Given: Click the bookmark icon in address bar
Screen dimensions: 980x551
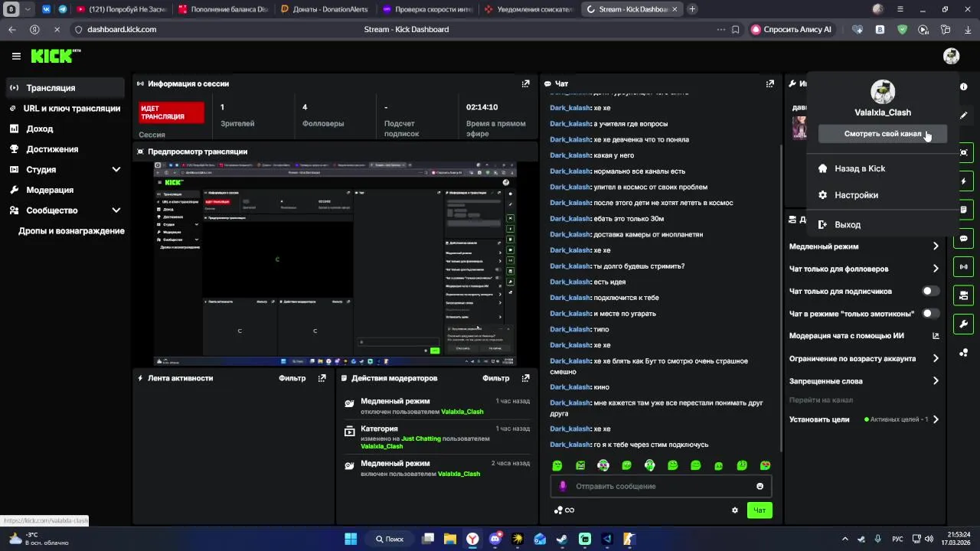Looking at the screenshot, I should (735, 30).
